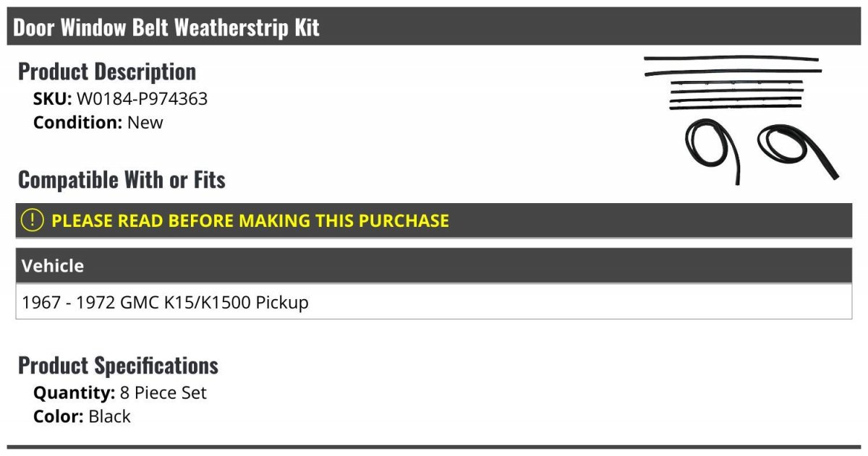Click the Quantity label
Screen dimensions: 868x456
click(x=75, y=393)
